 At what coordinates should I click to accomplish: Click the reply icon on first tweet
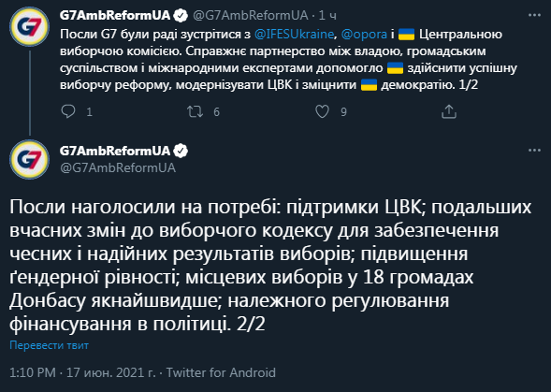click(68, 111)
